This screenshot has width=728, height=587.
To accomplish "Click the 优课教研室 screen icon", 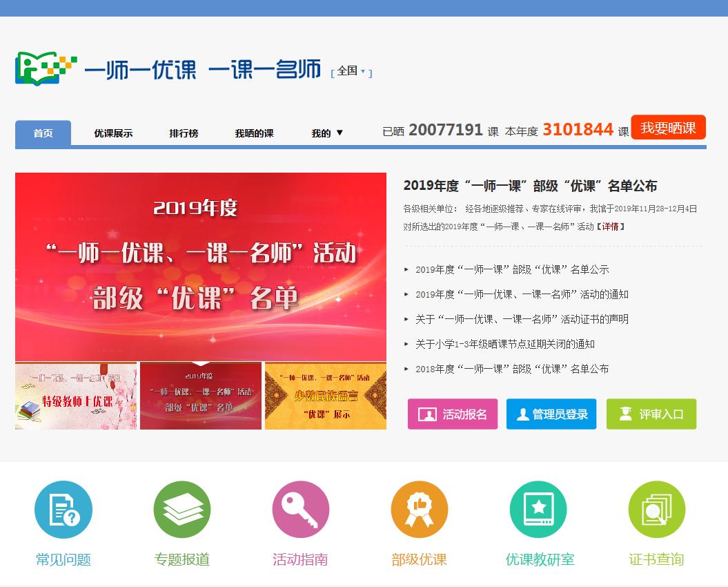I will tap(538, 509).
